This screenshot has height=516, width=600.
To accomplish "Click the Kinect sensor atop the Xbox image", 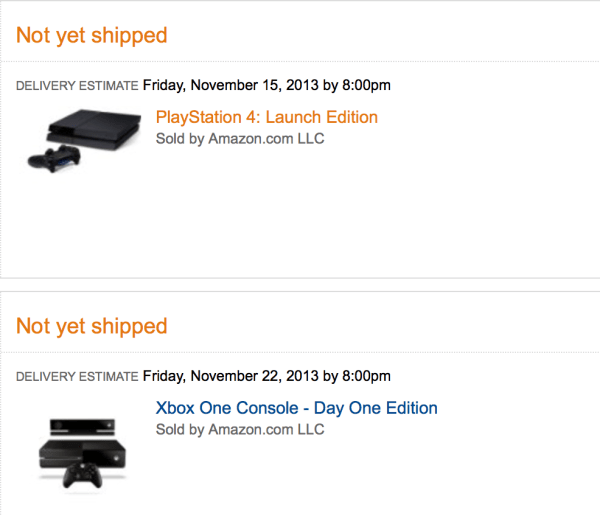I will click(84, 425).
